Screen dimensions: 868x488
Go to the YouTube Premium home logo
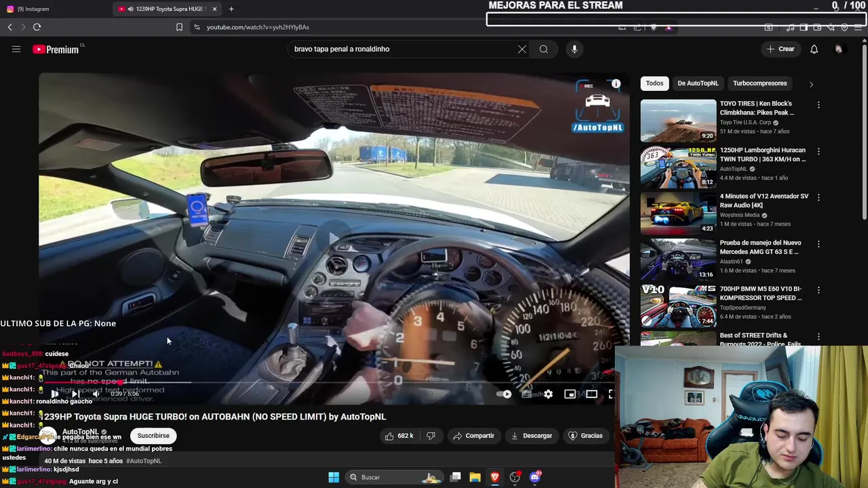[56, 49]
